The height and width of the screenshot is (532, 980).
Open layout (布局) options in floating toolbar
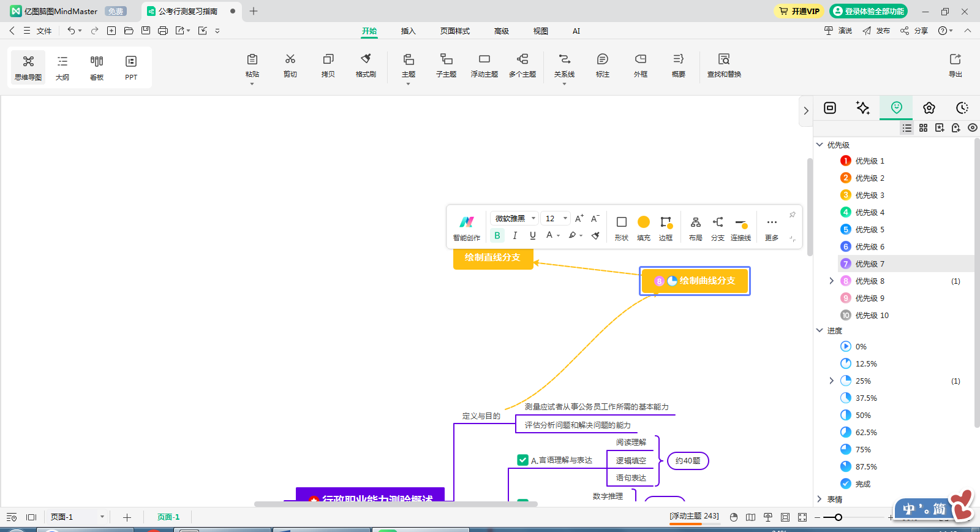pyautogui.click(x=696, y=228)
